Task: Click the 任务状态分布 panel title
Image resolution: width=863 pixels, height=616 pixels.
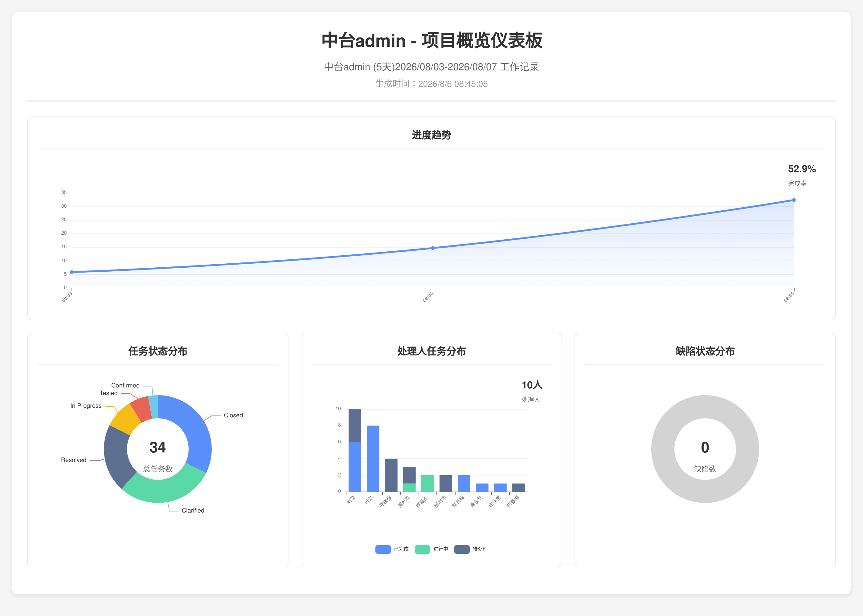Action: click(158, 351)
